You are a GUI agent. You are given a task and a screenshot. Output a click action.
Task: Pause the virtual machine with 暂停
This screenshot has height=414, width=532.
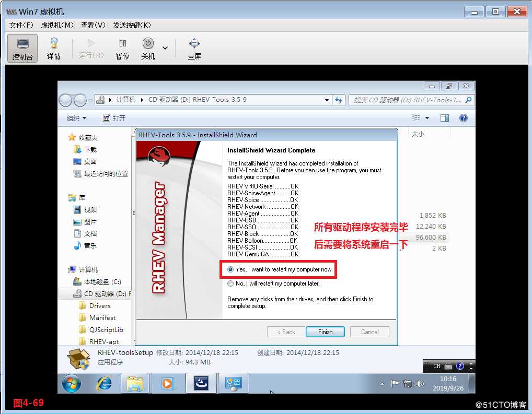122,48
